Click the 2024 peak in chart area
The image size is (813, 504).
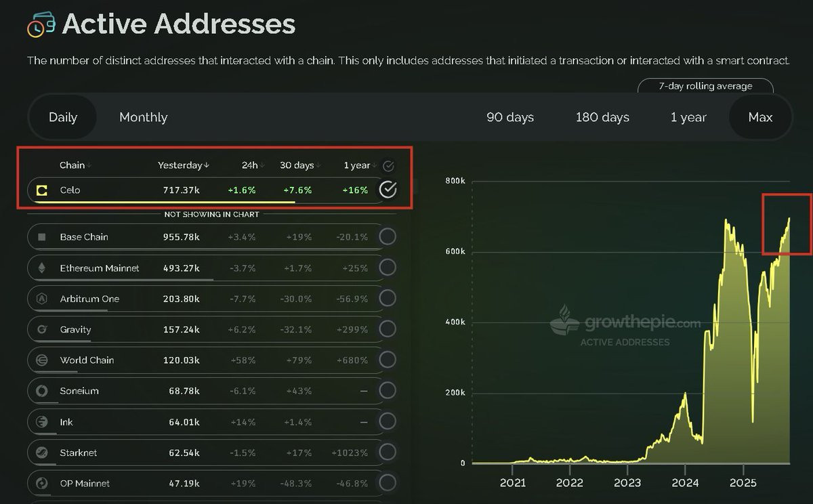(684, 394)
